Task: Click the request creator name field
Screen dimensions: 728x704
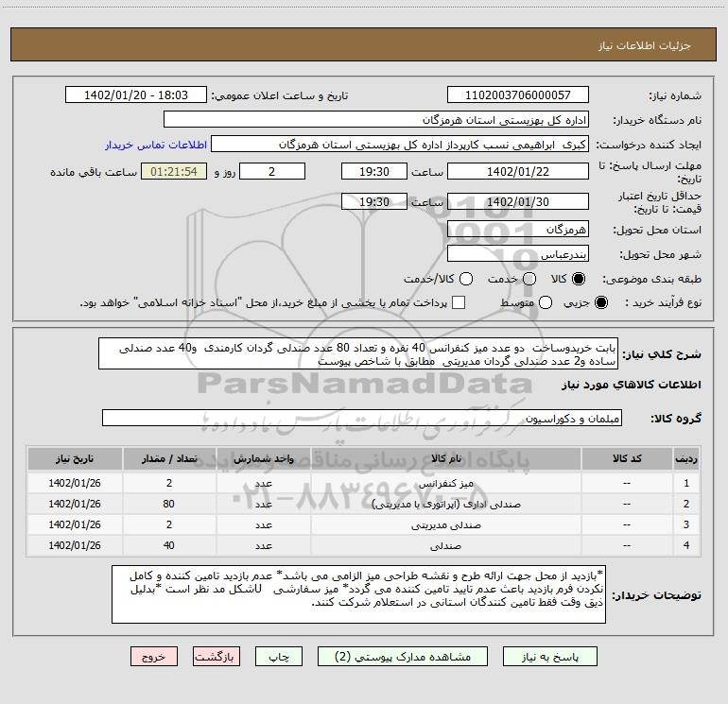Action: (x=400, y=145)
